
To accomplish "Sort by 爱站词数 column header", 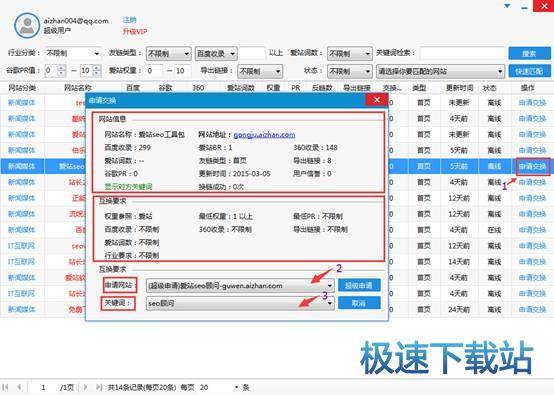I will coord(241,88).
